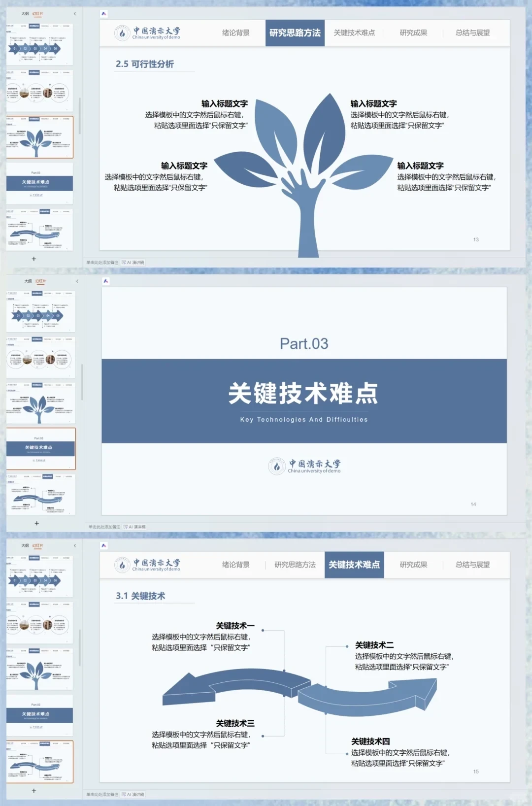Select the 01–05 arrows thumbnail in slide 14 window

(41, 311)
